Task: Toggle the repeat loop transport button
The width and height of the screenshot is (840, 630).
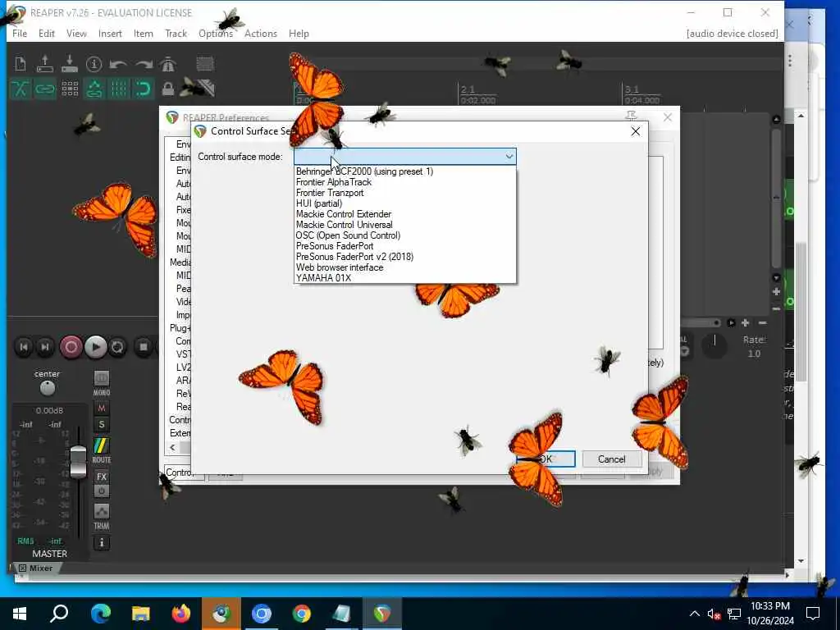Action: pos(117,347)
